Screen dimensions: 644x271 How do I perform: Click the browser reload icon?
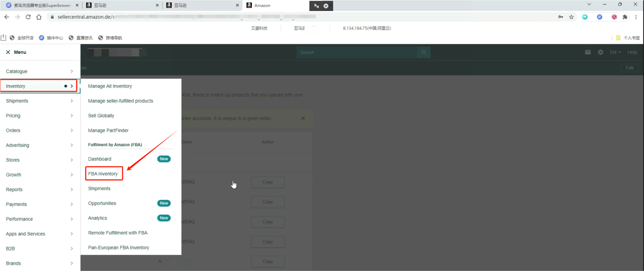coord(28,17)
